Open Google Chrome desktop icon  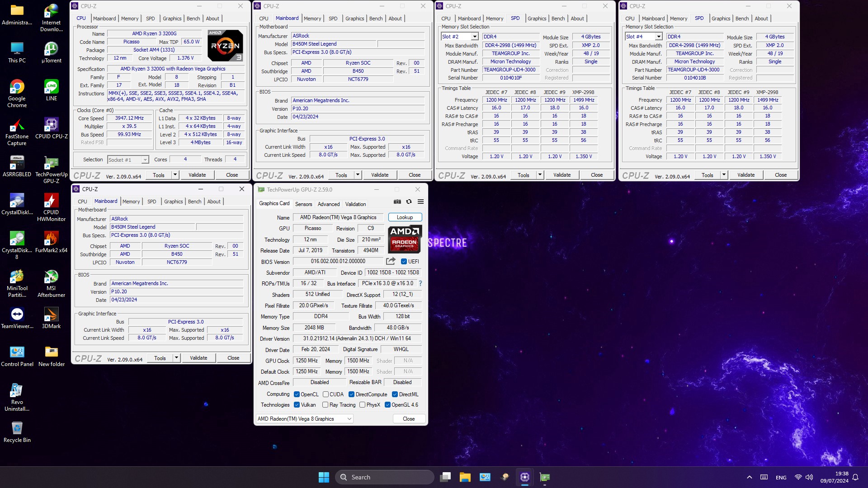click(17, 94)
